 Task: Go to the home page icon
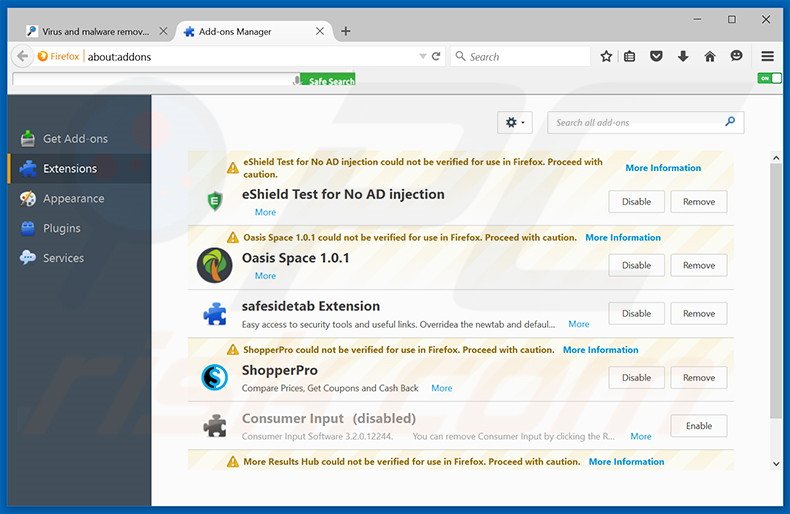709,56
